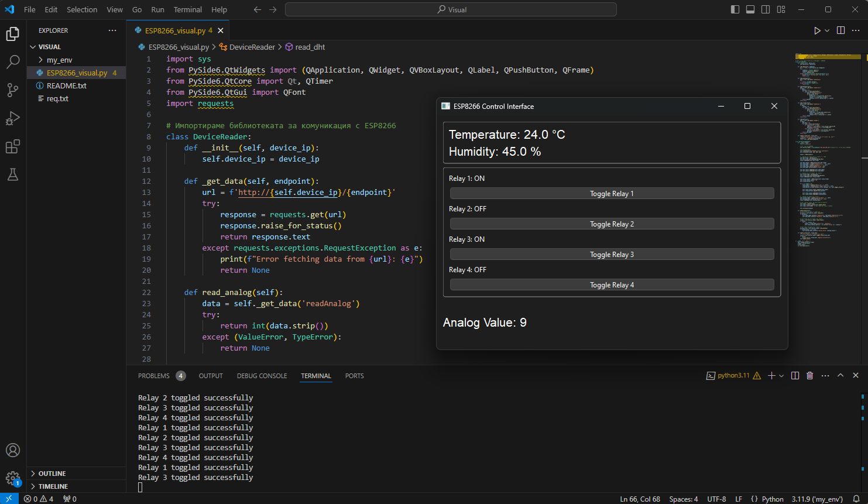Viewport: 868px width, 504px height.
Task: Click the read_dht breadcrumb
Action: click(305, 47)
